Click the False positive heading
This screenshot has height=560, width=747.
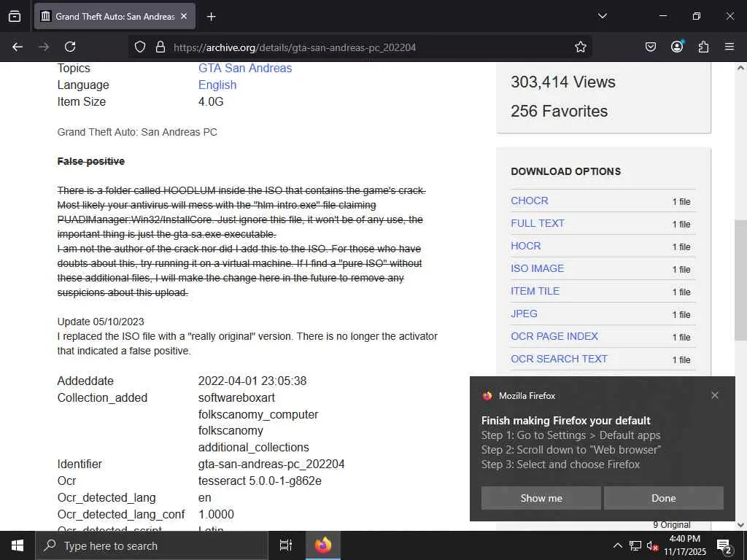point(91,161)
